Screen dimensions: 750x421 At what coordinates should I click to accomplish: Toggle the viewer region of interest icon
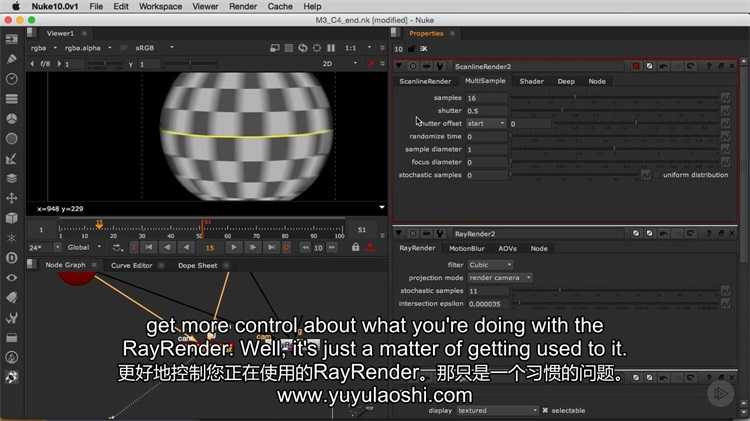(x=317, y=48)
